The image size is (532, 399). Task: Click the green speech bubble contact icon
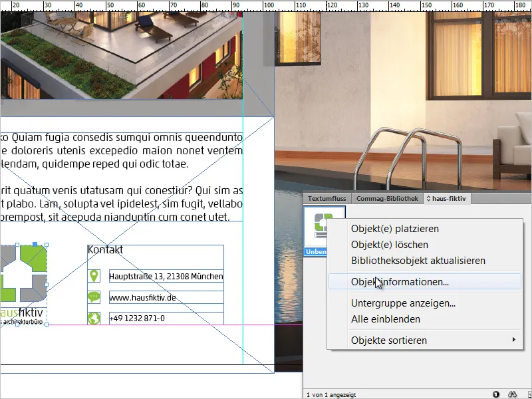pos(94,297)
